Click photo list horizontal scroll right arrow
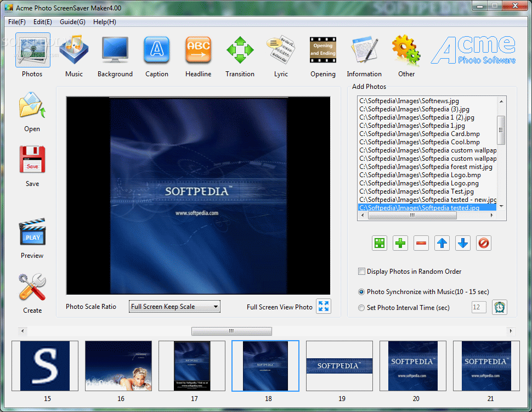The height and width of the screenshot is (412, 532). click(492, 215)
